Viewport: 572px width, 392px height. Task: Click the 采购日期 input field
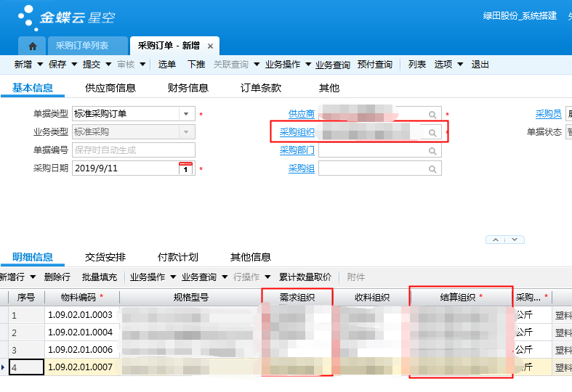point(124,168)
